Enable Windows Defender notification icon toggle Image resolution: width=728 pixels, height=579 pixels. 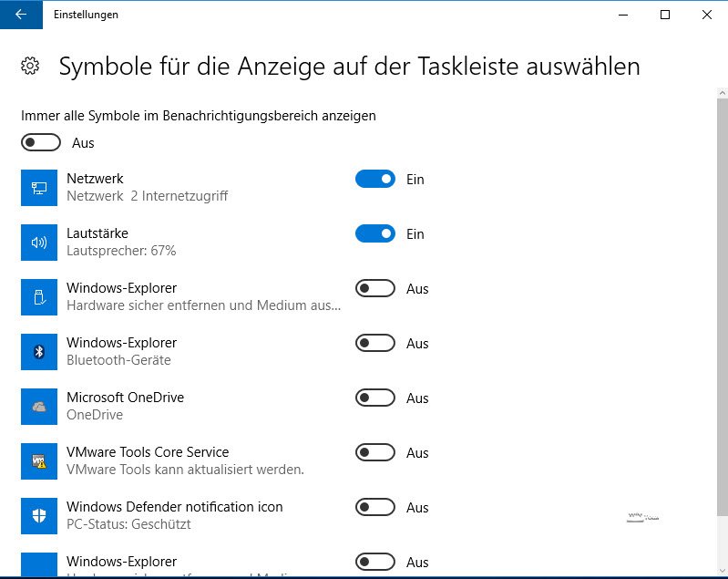tap(375, 508)
